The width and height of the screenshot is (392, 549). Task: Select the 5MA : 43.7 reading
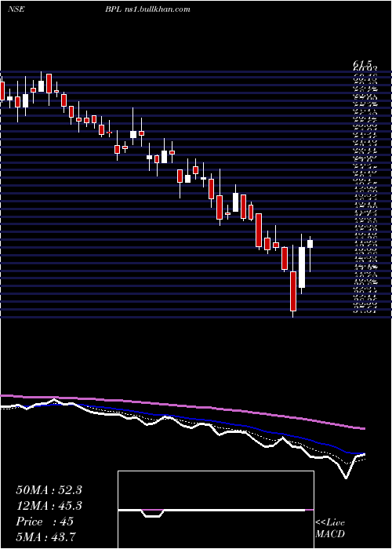point(45,537)
